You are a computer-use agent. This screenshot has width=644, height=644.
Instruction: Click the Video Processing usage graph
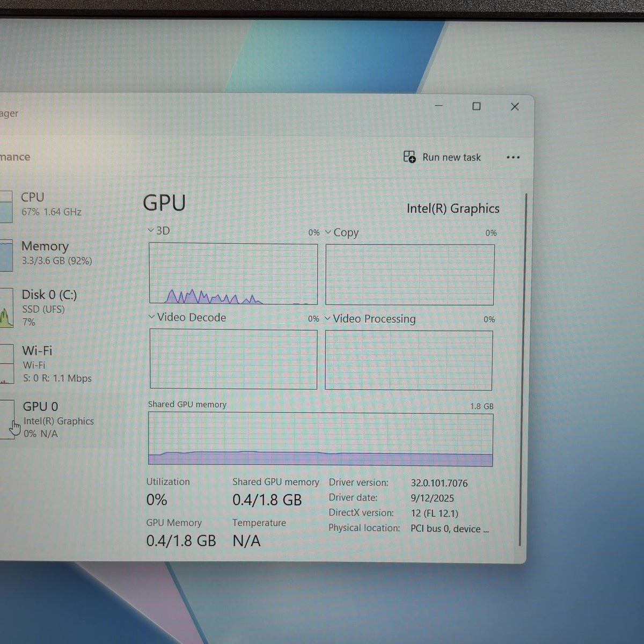tap(408, 360)
